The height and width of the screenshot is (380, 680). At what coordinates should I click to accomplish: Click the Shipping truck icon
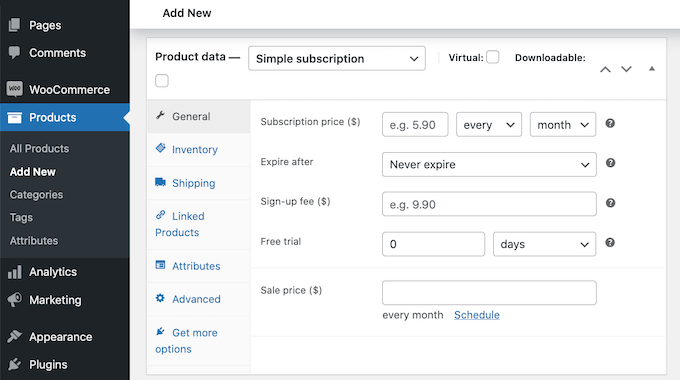pos(160,182)
